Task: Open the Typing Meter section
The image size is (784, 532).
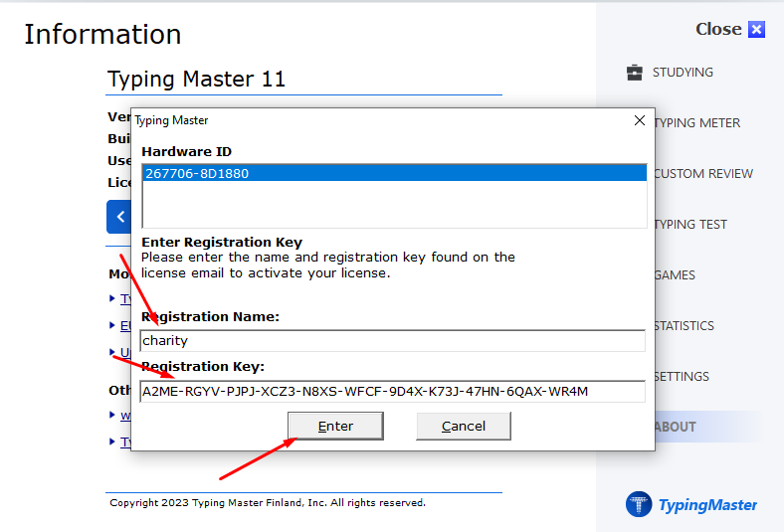Action: (x=698, y=123)
